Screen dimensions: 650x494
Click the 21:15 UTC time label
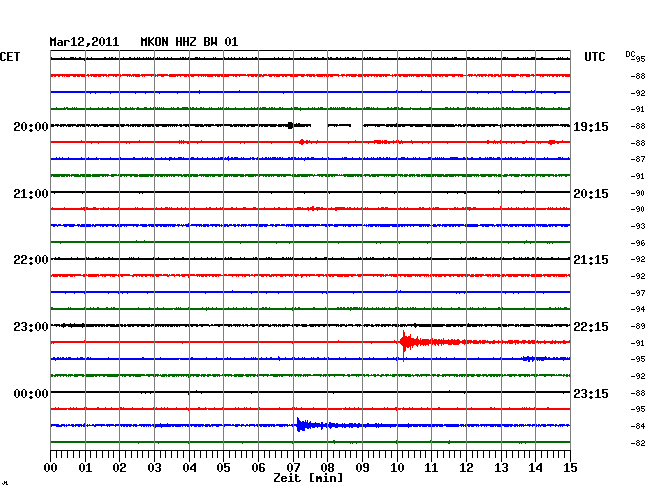pos(591,260)
